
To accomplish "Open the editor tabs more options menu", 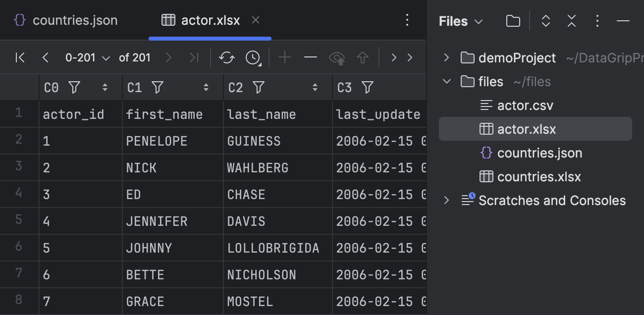I will tap(407, 20).
